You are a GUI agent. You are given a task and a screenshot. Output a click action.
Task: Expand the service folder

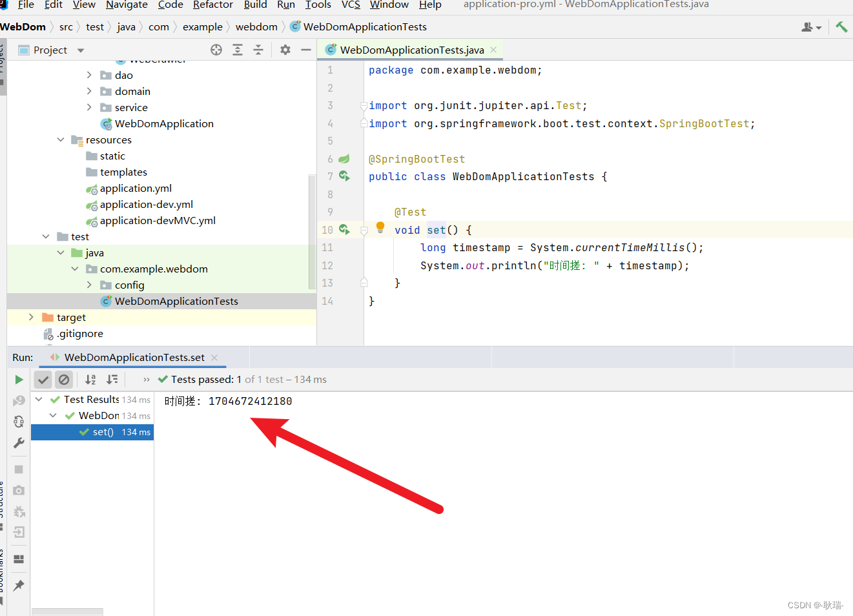89,107
